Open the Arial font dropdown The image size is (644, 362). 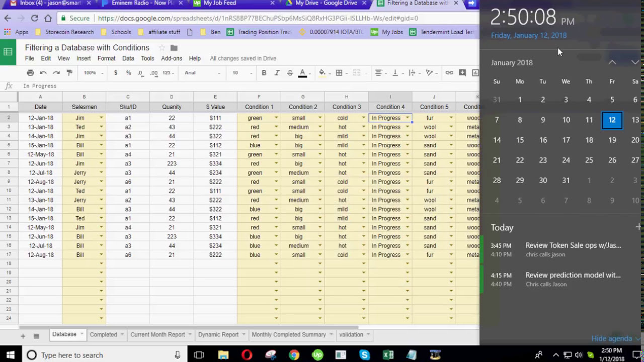pos(202,73)
